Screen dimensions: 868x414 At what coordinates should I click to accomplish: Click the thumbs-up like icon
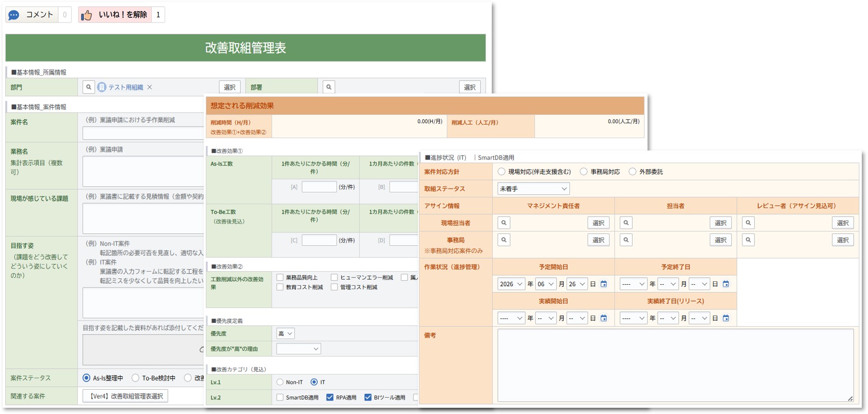[86, 15]
